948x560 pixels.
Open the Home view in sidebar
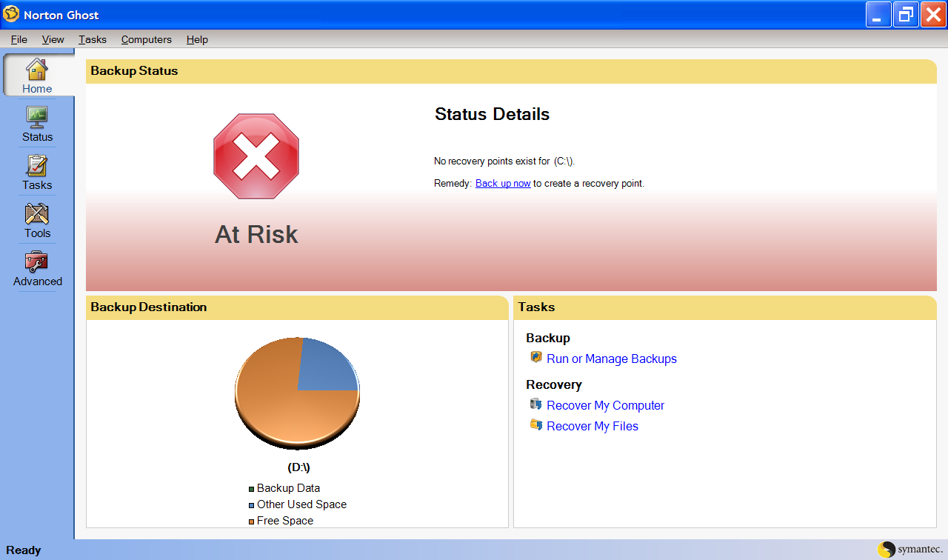click(x=37, y=75)
